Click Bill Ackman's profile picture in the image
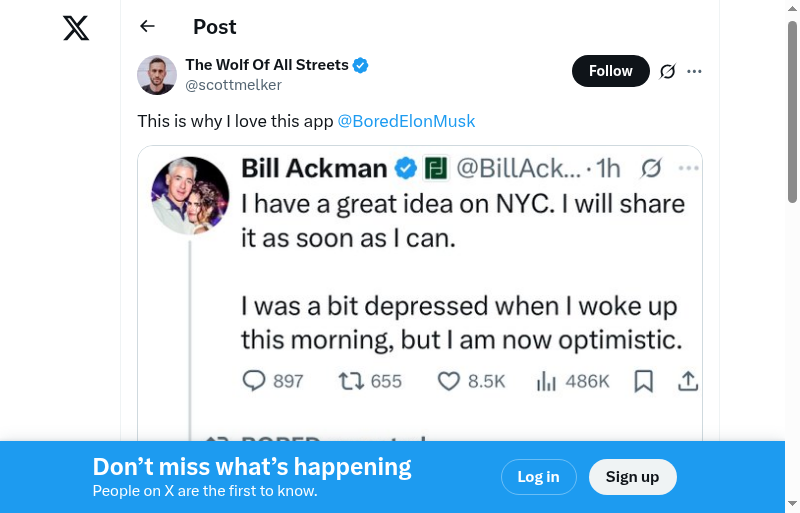Viewport: 800px width, 513px height. [191, 196]
